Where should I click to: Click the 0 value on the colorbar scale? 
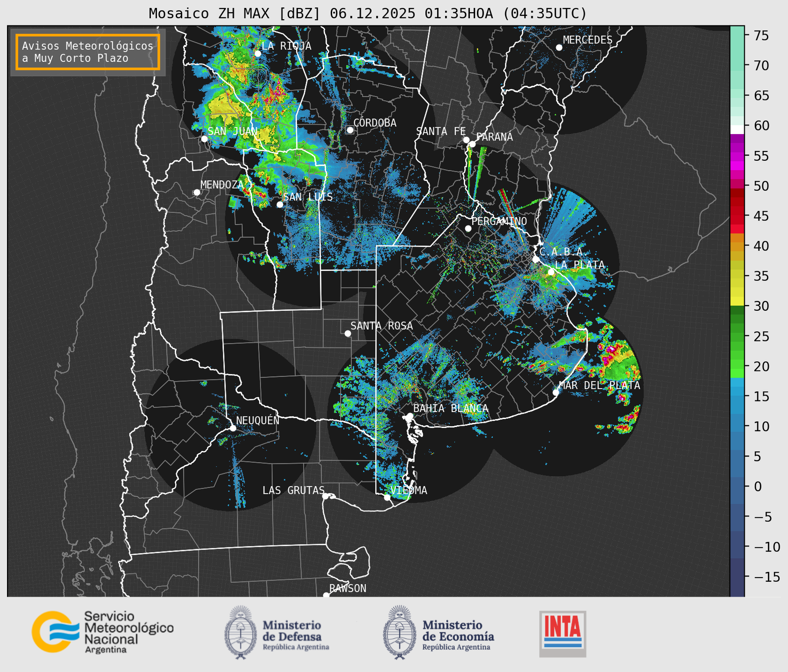(758, 486)
